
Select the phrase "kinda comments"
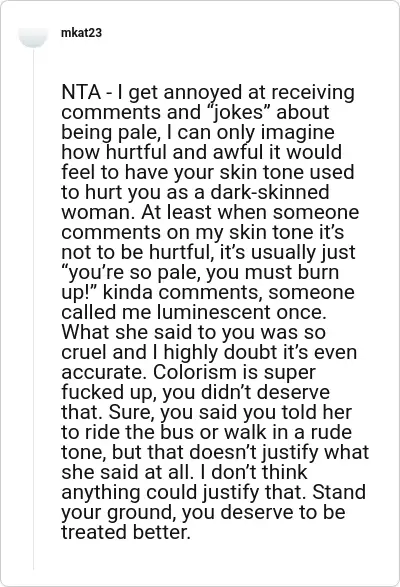[x=182, y=292]
